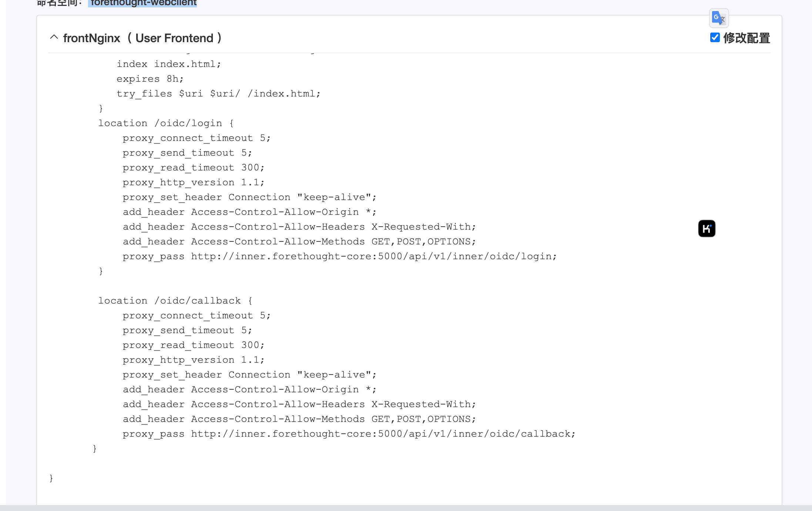This screenshot has width=812, height=511.
Task: Click the proxy_pass line ending in /oidc/login
Action: [x=339, y=256]
